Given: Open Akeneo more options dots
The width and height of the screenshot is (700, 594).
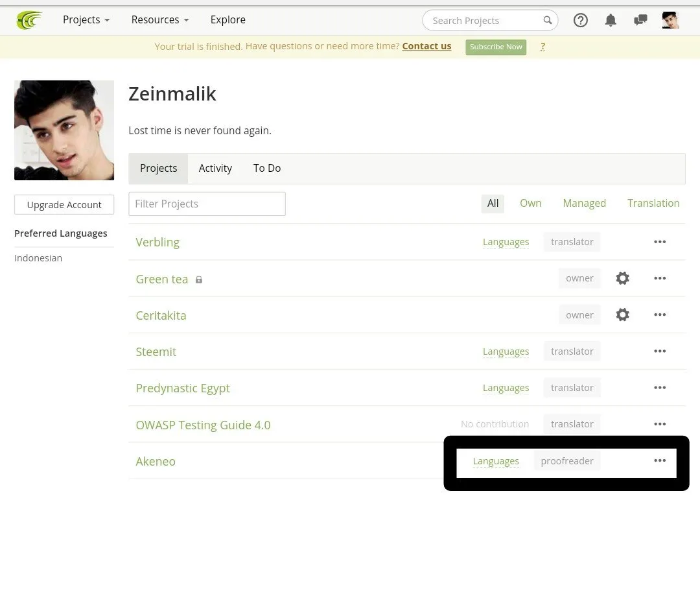Looking at the screenshot, I should click(660, 460).
